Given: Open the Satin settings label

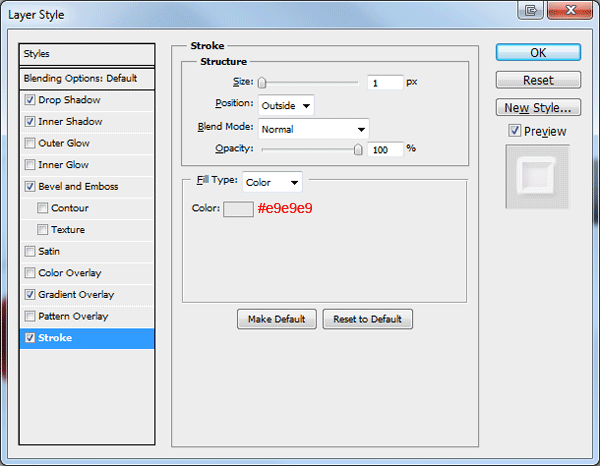Looking at the screenshot, I should 49,251.
